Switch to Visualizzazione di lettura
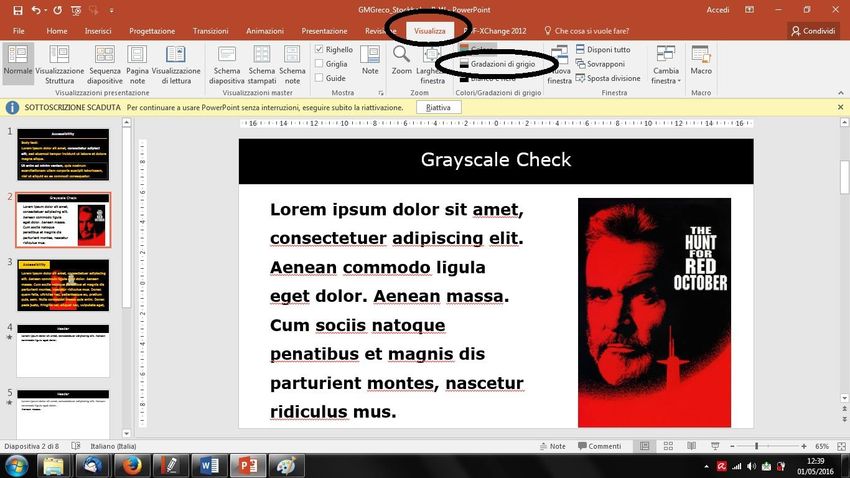The height and width of the screenshot is (478, 850). (x=176, y=64)
